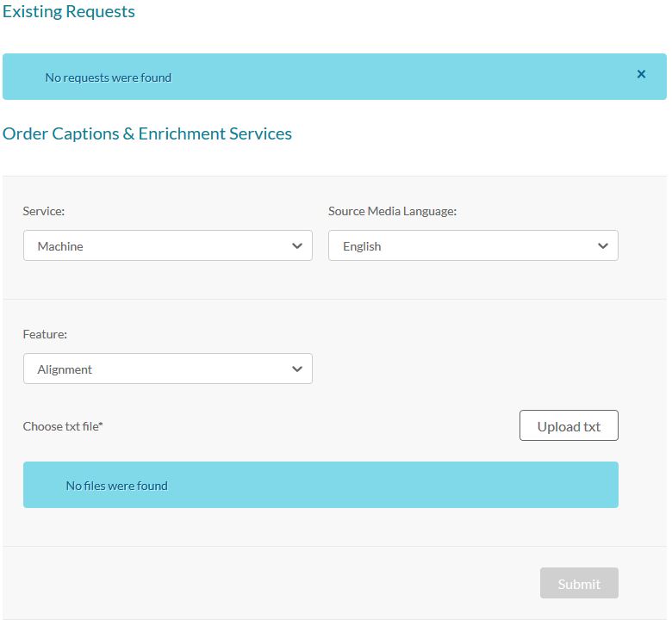Click the chevron arrow in Service field
672x626 pixels.
pos(297,246)
